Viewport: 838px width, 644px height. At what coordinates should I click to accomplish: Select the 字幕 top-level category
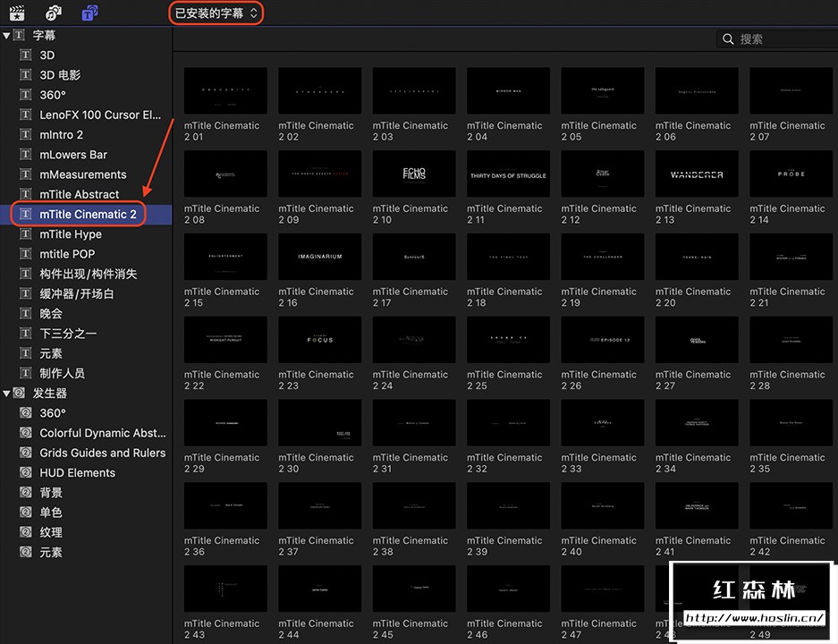tap(44, 35)
